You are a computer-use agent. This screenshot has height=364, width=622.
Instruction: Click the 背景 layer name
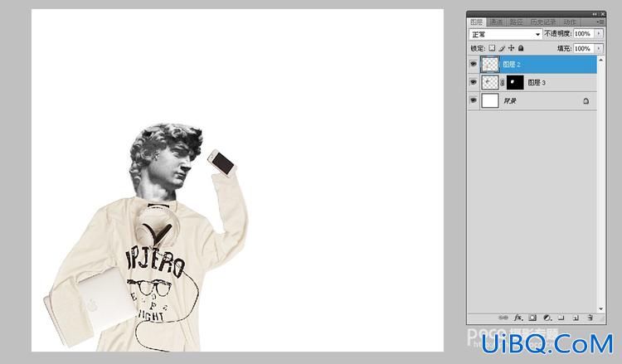510,101
